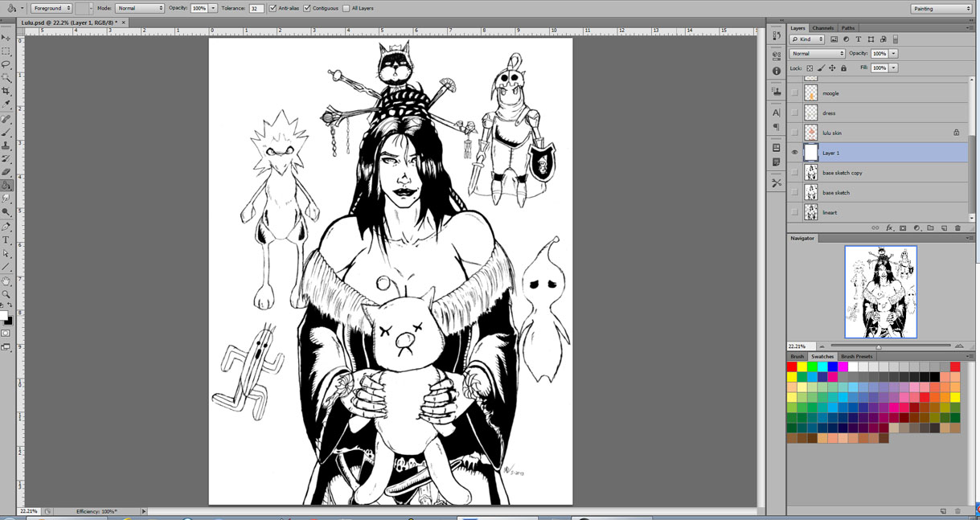Viewport: 980px width, 520px height.
Task: Add a layer mask via Layers footer
Action: pyautogui.click(x=903, y=228)
